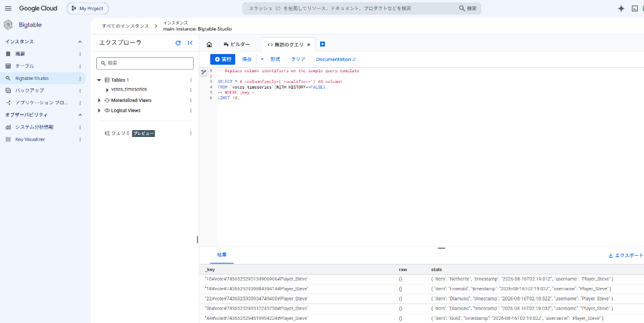Collapse the explorer panel with the arrow icon
Viewport: 644px width, 323px height.
[190, 43]
